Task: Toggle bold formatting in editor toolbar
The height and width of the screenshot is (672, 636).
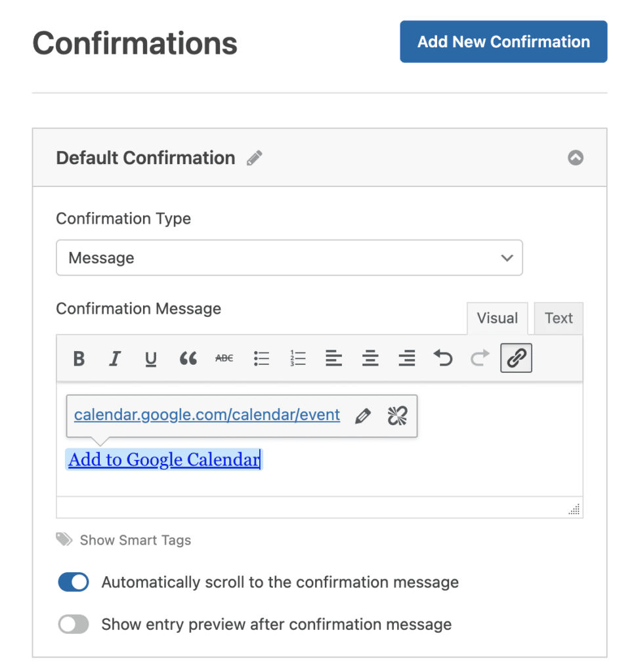Action: click(x=79, y=358)
